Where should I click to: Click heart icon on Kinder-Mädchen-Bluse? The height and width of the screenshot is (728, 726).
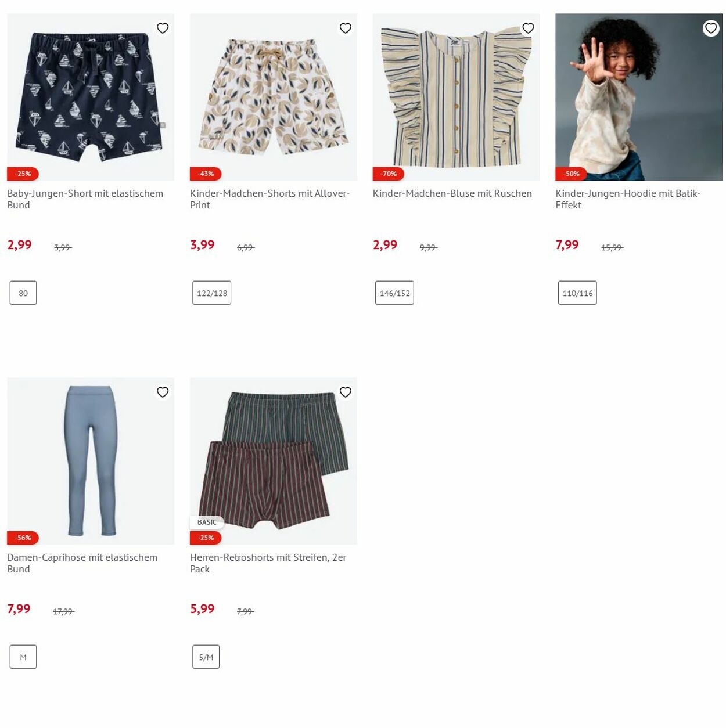(528, 28)
